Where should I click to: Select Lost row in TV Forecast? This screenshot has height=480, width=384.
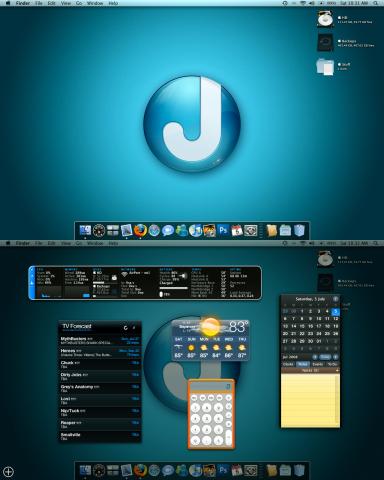(100, 400)
